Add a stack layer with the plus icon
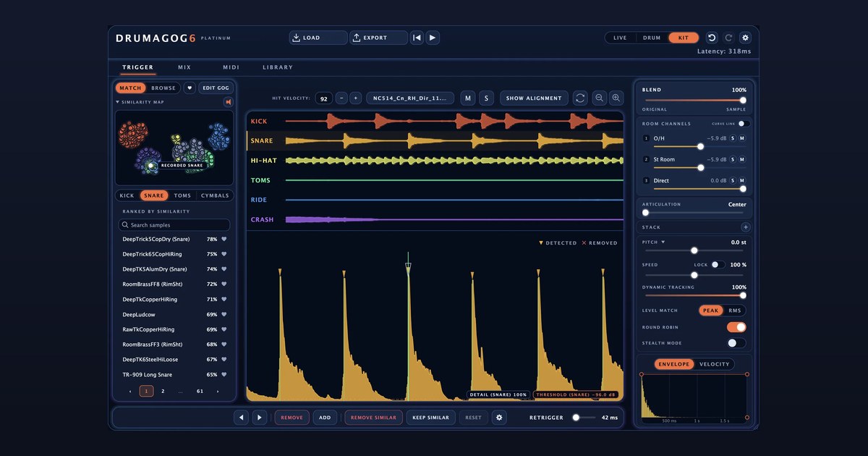Image resolution: width=868 pixels, height=456 pixels. click(746, 227)
